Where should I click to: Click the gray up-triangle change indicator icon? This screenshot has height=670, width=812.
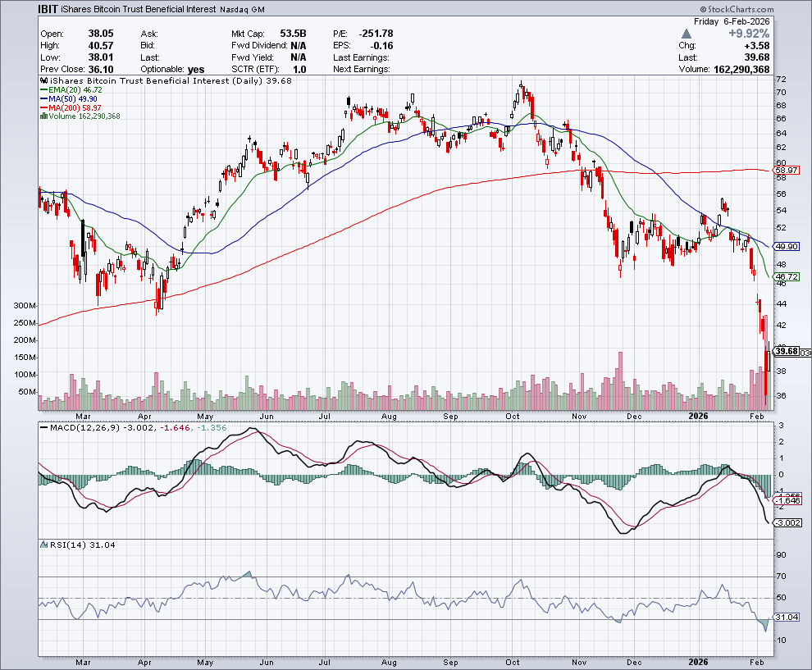point(687,34)
